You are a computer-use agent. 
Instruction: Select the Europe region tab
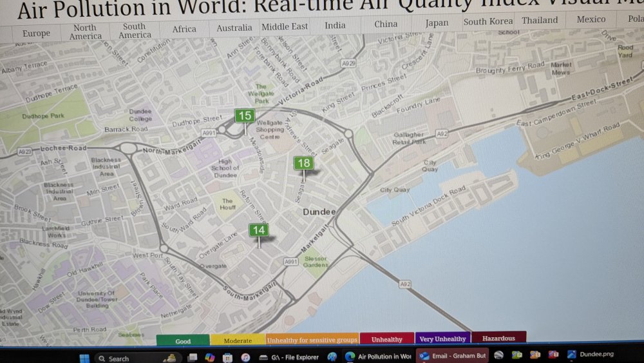(36, 34)
